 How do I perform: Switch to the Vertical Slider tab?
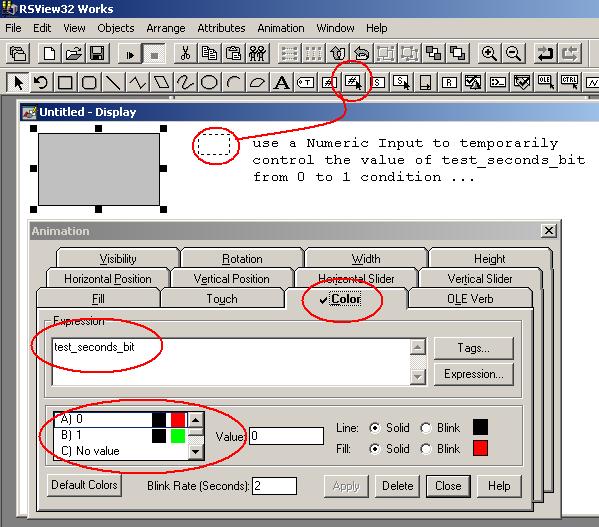click(480, 279)
